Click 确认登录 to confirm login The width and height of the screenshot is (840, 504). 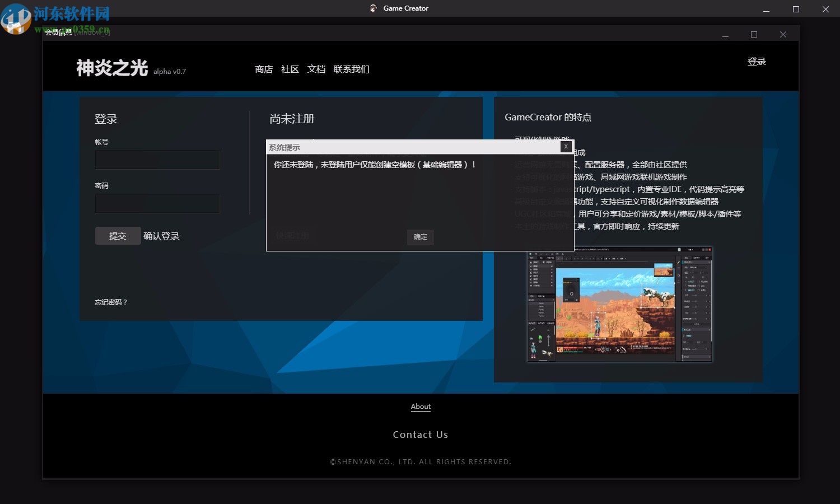click(161, 236)
